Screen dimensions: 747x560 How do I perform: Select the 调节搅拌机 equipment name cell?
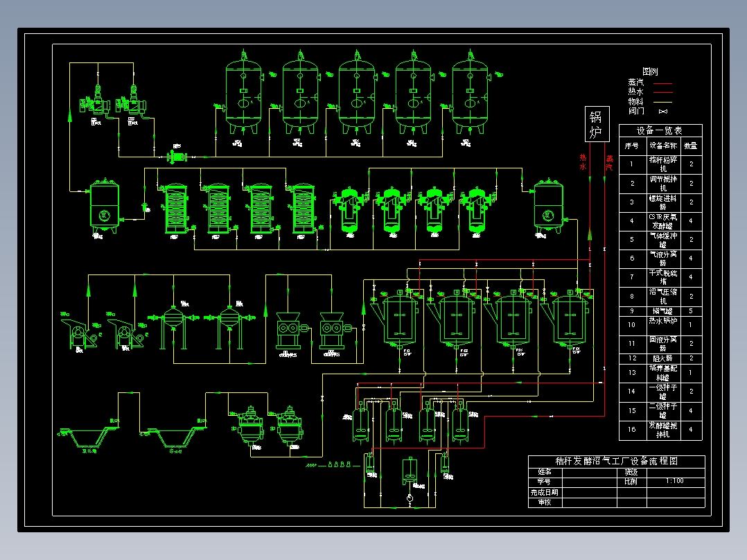pyautogui.click(x=663, y=184)
